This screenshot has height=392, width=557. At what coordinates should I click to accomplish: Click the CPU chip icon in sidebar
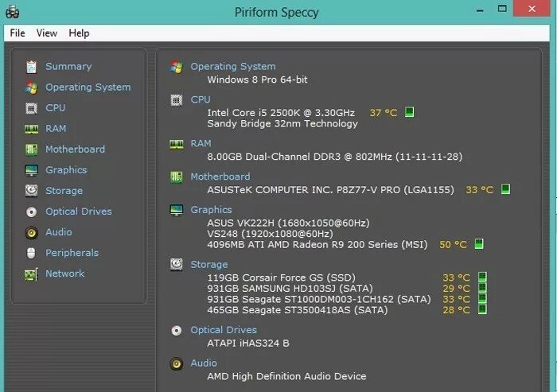pos(31,108)
